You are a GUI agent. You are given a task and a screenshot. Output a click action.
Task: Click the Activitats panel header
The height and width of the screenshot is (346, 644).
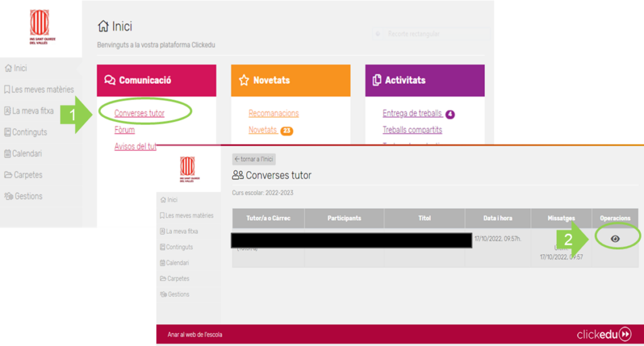pyautogui.click(x=425, y=81)
